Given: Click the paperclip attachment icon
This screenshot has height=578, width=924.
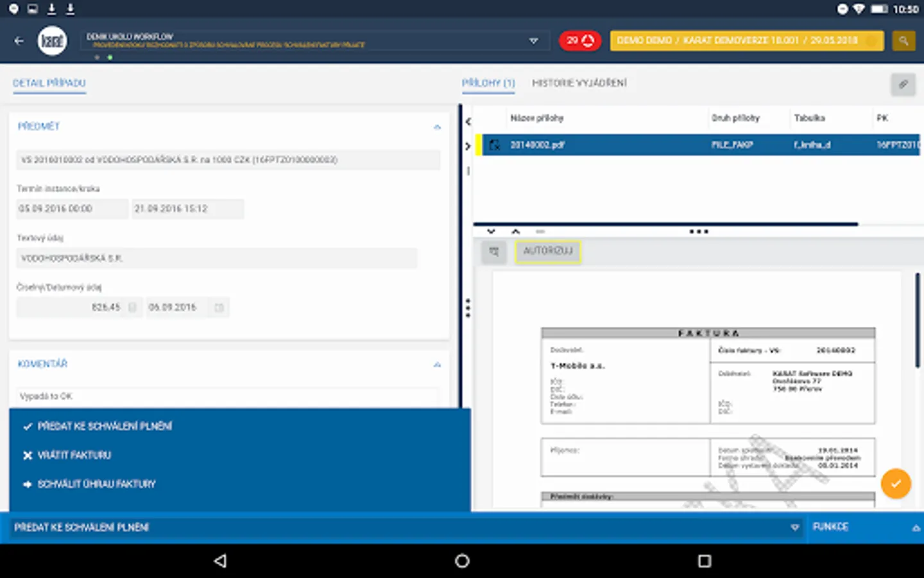Looking at the screenshot, I should 903,84.
